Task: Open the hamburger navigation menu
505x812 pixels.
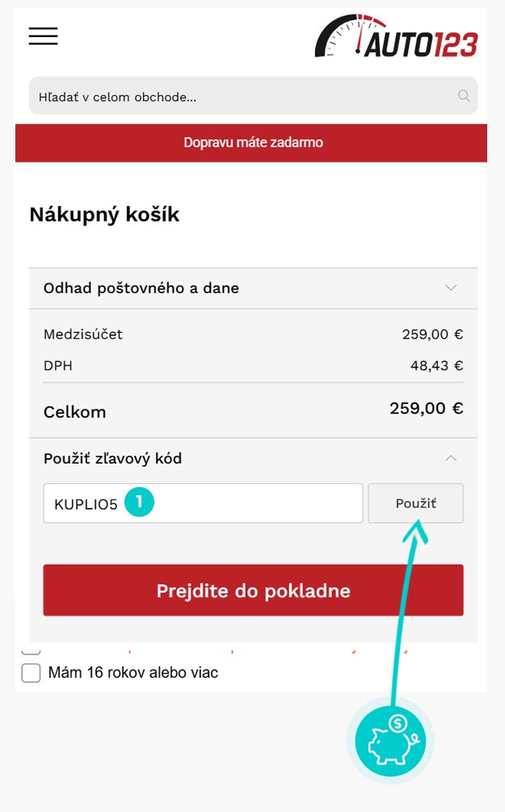Action: click(43, 36)
